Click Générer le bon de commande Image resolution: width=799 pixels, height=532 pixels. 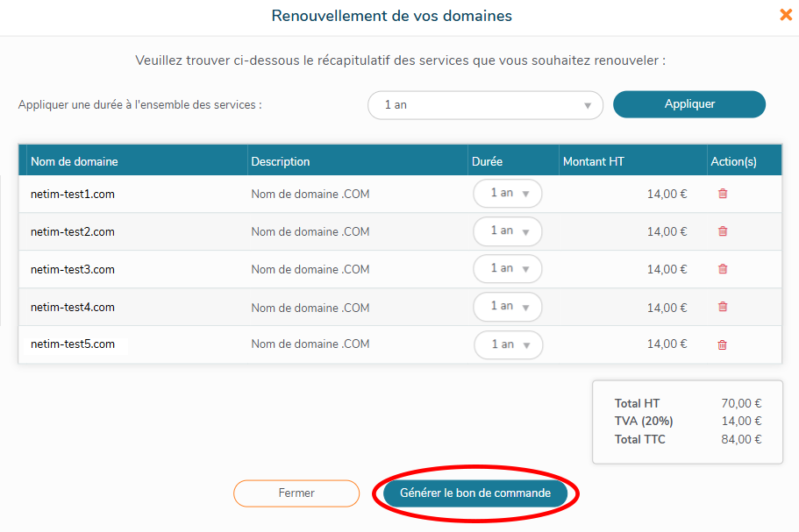pos(475,493)
